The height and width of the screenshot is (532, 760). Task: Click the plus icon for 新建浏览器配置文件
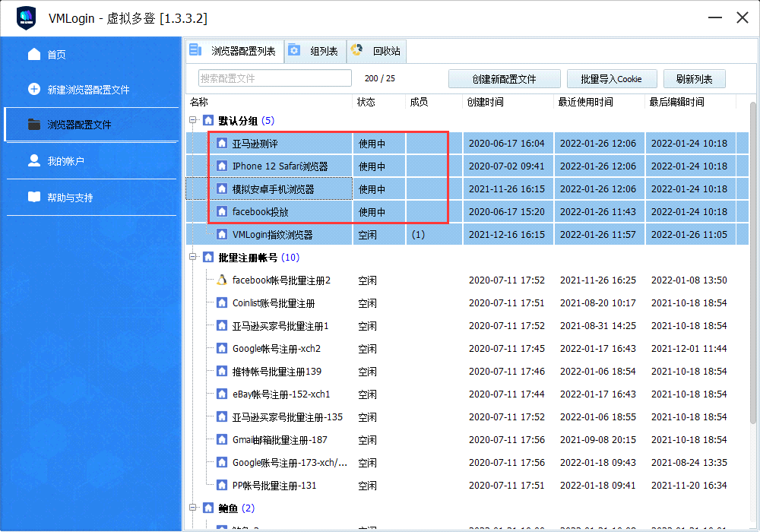(34, 89)
